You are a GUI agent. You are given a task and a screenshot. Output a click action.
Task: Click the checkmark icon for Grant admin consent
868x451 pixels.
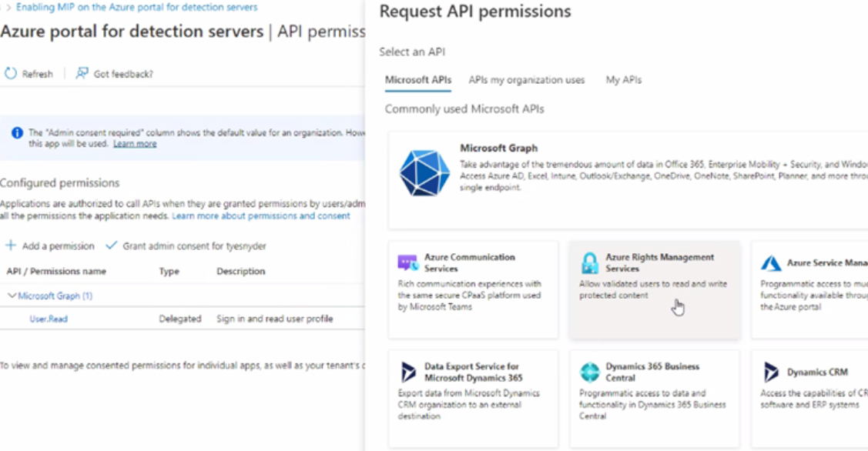(111, 246)
